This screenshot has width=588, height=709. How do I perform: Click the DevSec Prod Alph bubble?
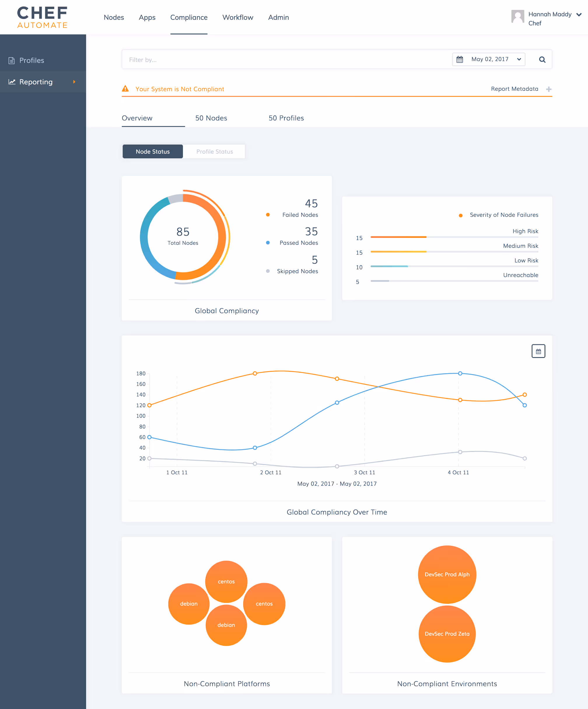[447, 574]
